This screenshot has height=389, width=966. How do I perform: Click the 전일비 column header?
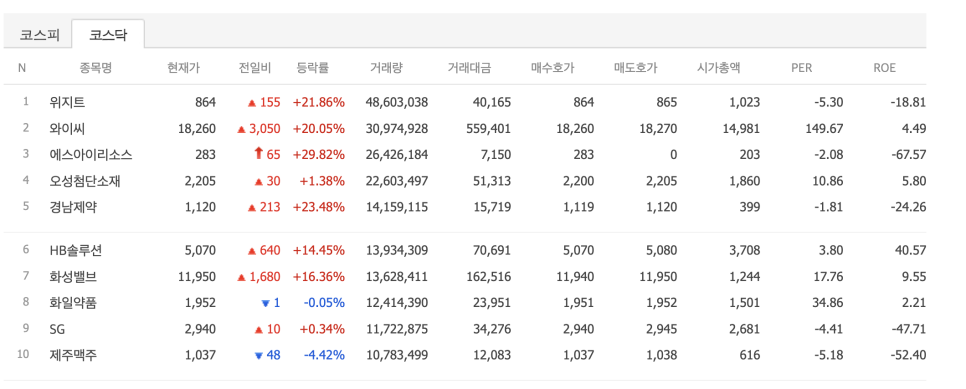pyautogui.click(x=255, y=68)
